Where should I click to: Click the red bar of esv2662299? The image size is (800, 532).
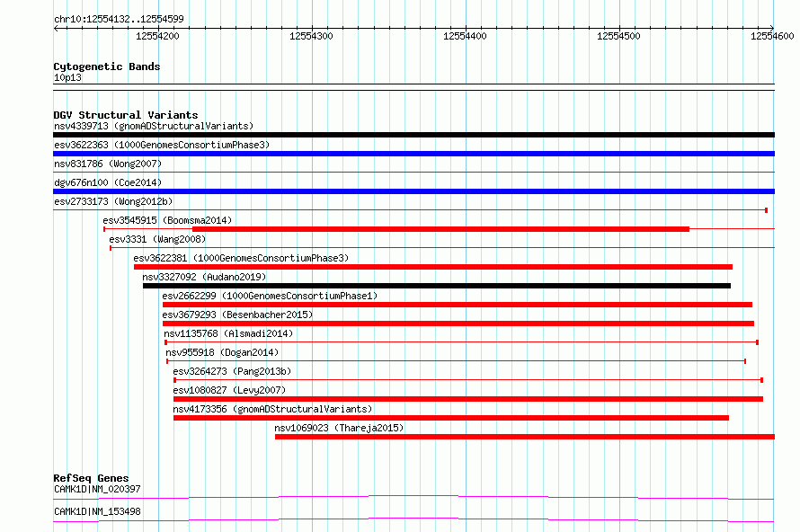[458, 305]
